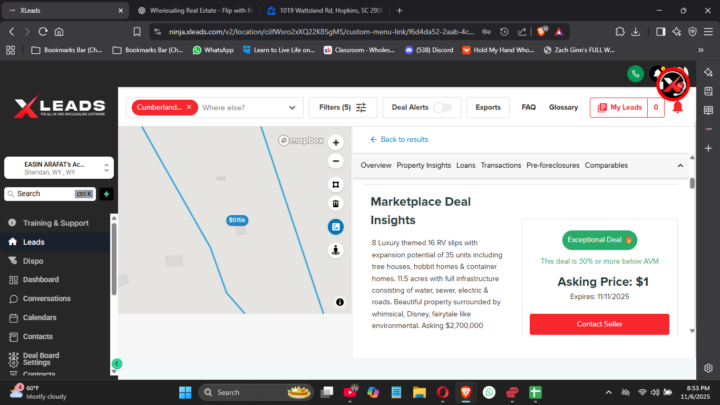Screen dimensions: 720x405
Task: Show more bookmarks chevron
Action: [x=701, y=50]
